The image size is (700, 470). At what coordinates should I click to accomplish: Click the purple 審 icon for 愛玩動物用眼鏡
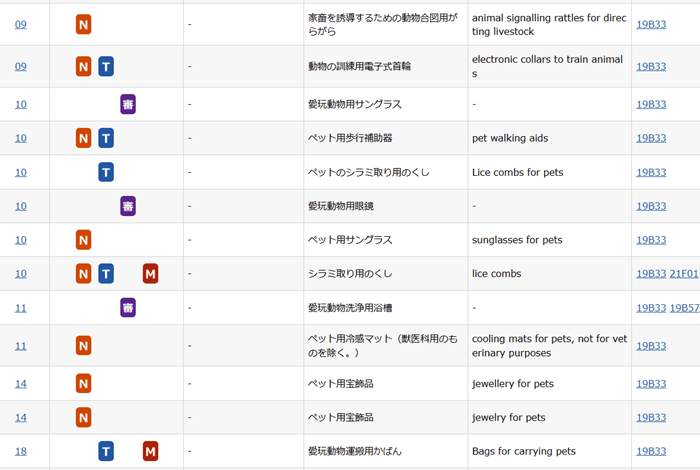[x=128, y=206]
